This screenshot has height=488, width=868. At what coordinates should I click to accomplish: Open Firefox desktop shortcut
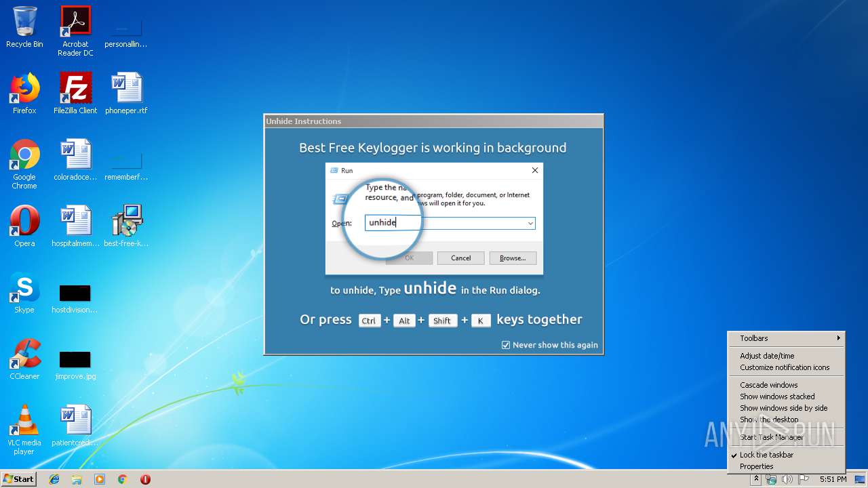pos(24,94)
